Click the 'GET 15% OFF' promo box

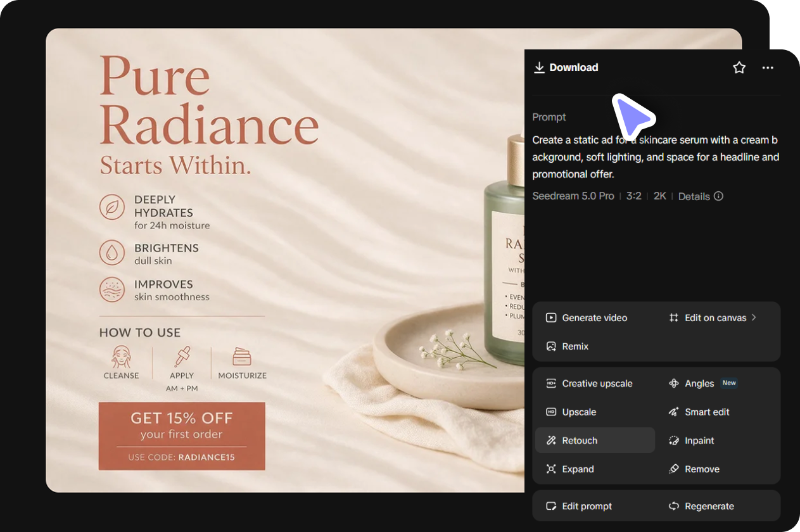(x=182, y=436)
